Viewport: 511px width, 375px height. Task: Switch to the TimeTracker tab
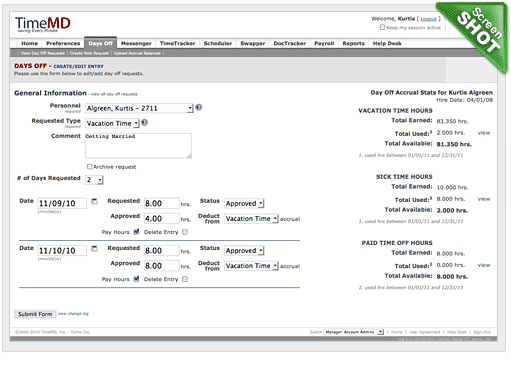(177, 43)
